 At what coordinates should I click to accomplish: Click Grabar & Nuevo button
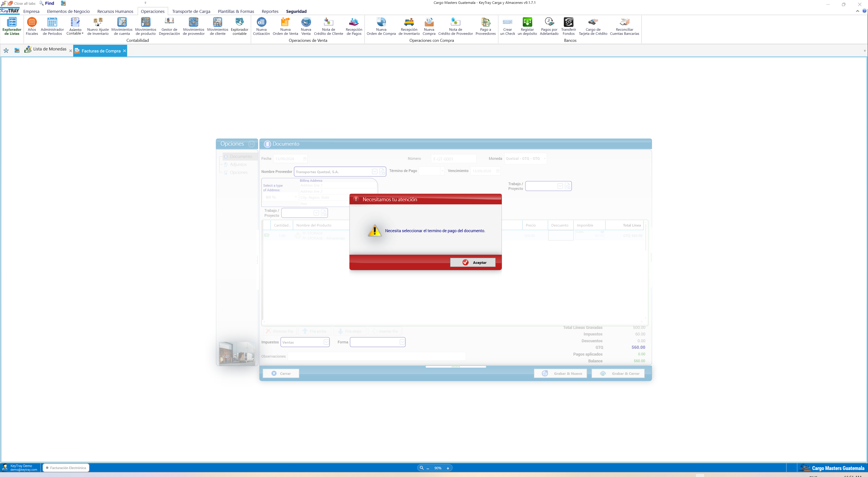[x=560, y=373]
